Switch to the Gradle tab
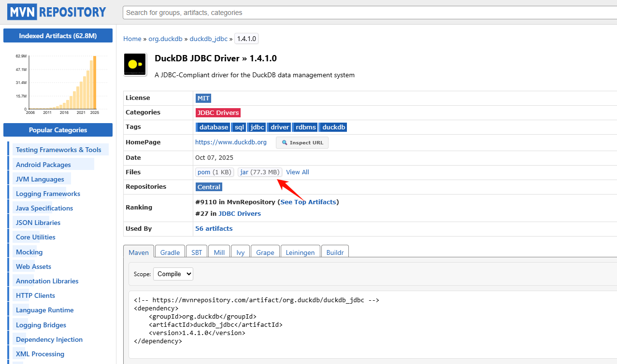Viewport: 617px width, 364px height. [x=170, y=252]
